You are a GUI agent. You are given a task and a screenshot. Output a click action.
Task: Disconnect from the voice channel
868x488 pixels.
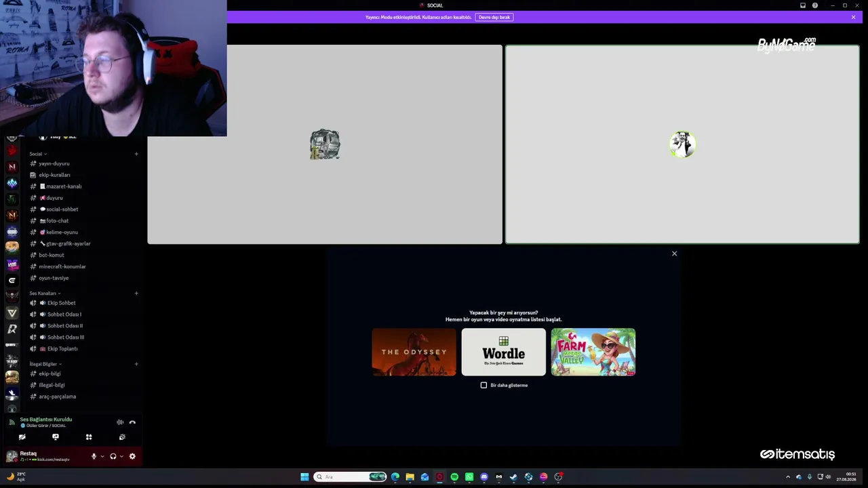[132, 422]
